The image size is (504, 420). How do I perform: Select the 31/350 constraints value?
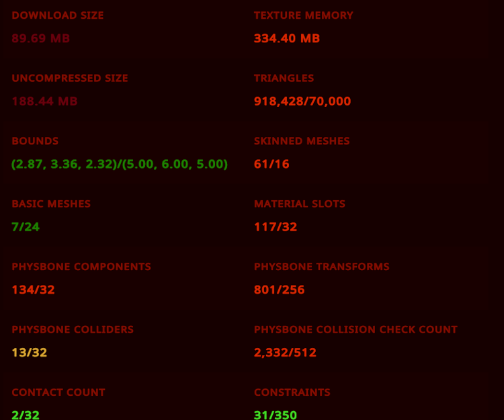[x=276, y=415]
